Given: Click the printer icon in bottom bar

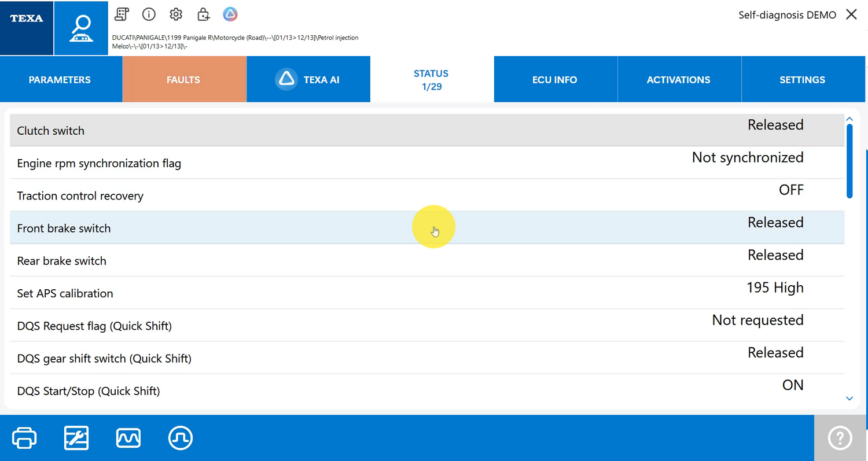Looking at the screenshot, I should click(24, 438).
